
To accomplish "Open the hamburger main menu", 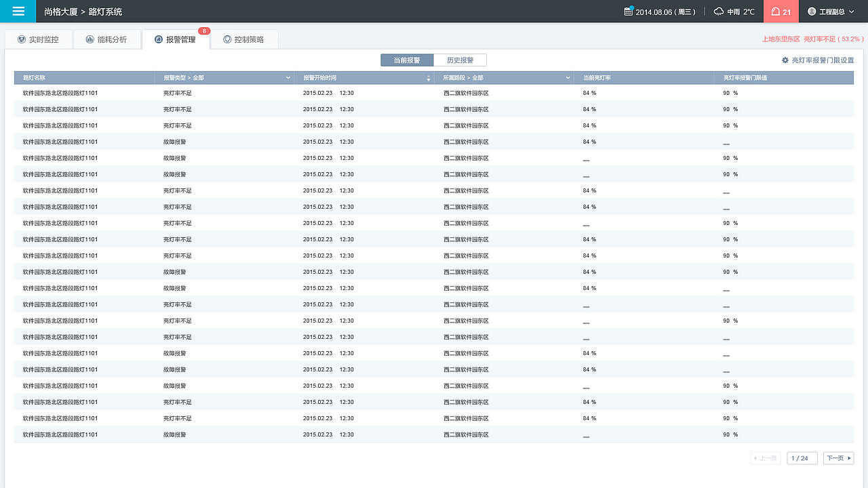I will point(18,12).
